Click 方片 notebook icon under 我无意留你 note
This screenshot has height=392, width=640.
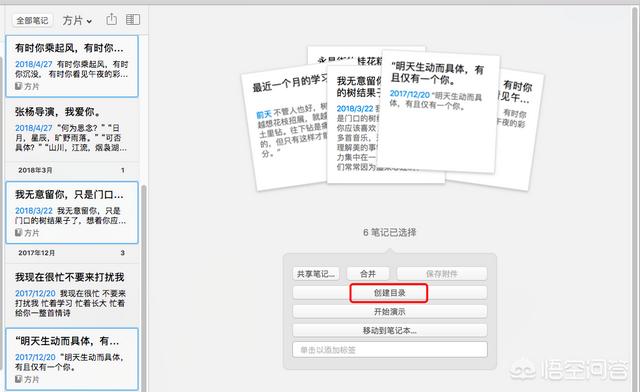click(18, 233)
